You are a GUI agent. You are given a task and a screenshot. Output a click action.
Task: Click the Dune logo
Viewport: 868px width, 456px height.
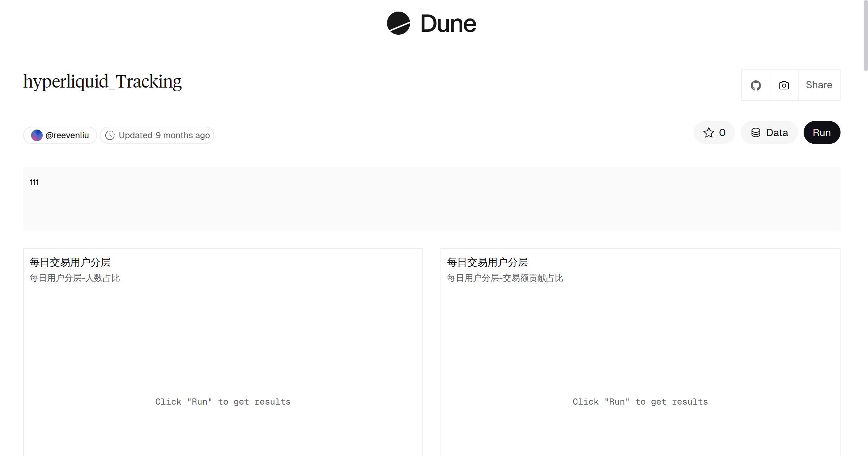click(x=431, y=24)
